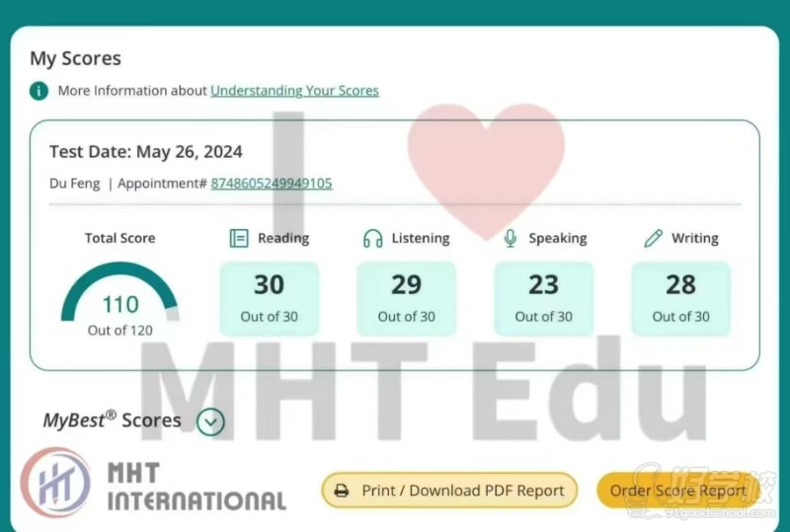Click the Reading book icon
Image resolution: width=790 pixels, height=532 pixels.
[239, 238]
